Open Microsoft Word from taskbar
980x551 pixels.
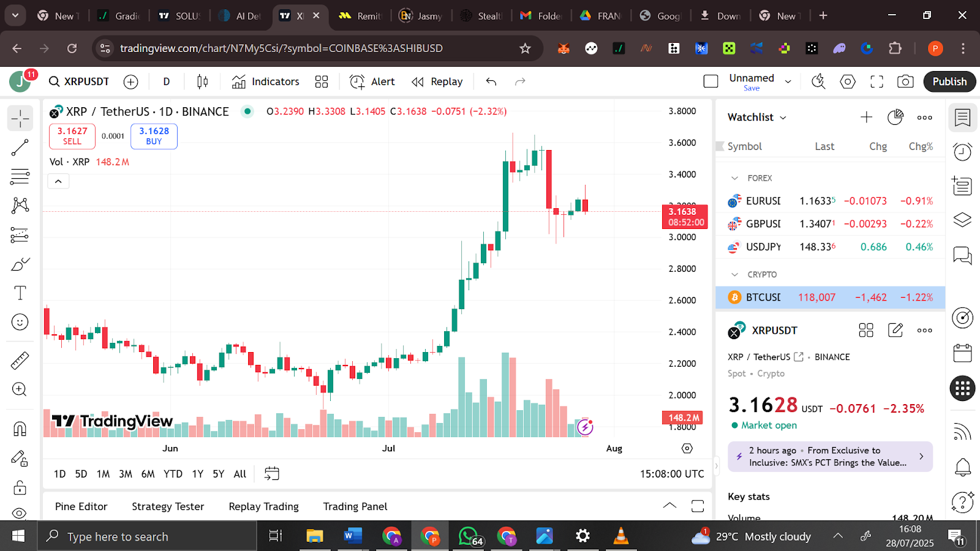pyautogui.click(x=353, y=536)
